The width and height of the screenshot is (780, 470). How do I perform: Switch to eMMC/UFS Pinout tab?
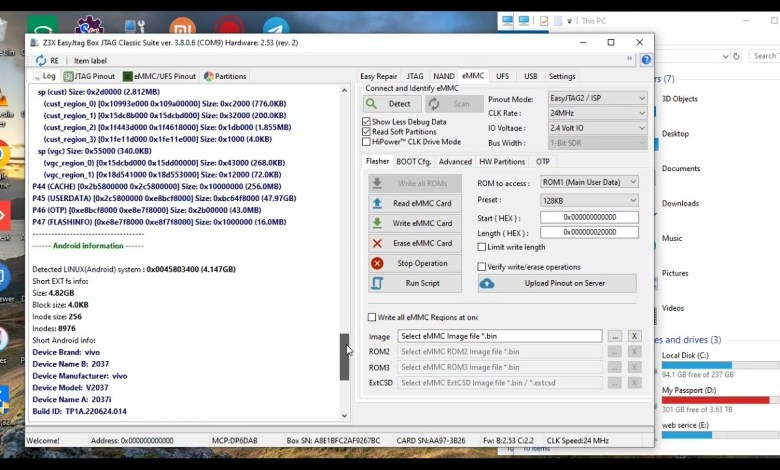click(x=160, y=76)
